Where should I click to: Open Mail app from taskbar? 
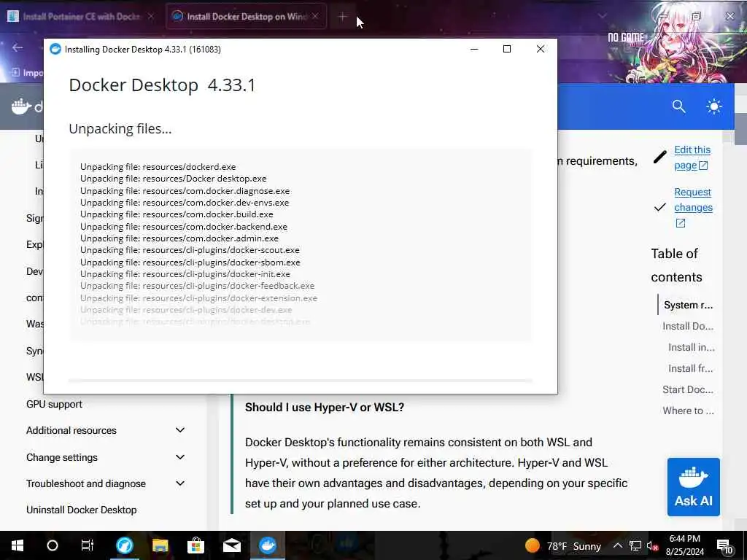coord(231,545)
